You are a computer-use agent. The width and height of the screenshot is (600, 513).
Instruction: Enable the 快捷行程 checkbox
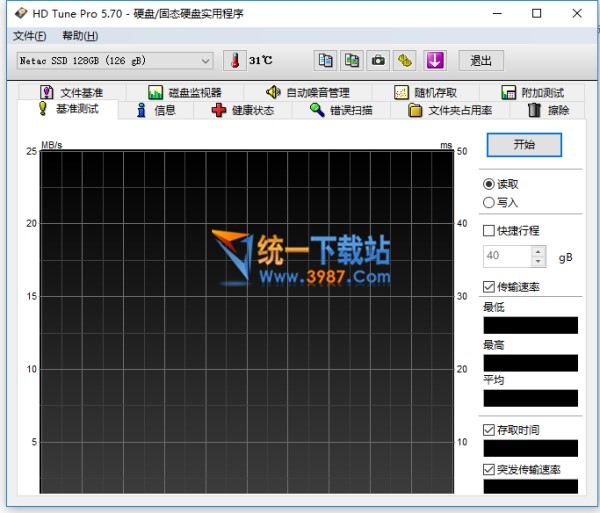tap(489, 231)
